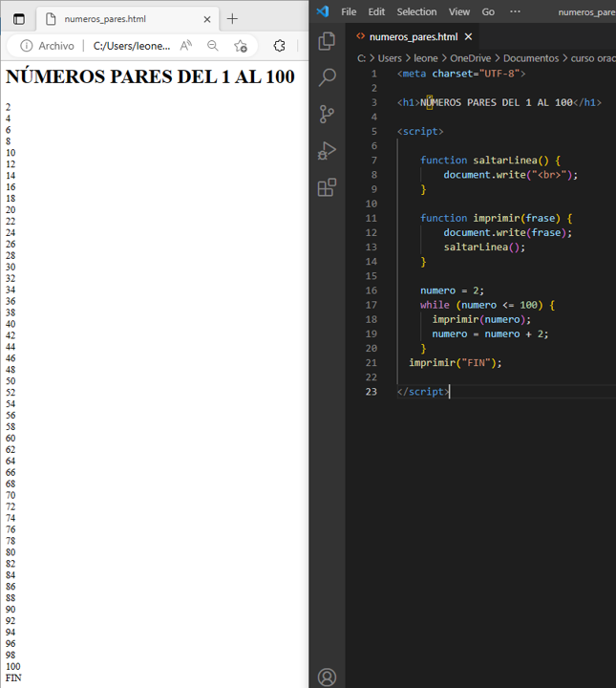Click the number 100 in the browser output
The width and height of the screenshot is (616, 688).
pos(12,666)
